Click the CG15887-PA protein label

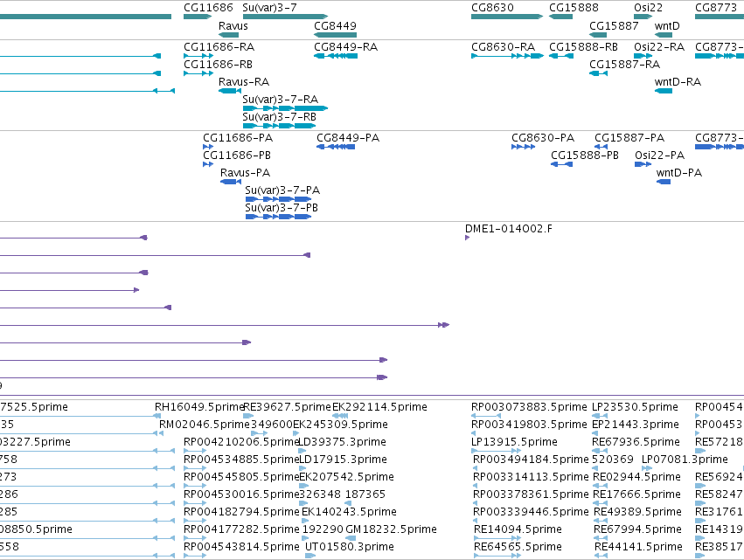[x=629, y=138]
